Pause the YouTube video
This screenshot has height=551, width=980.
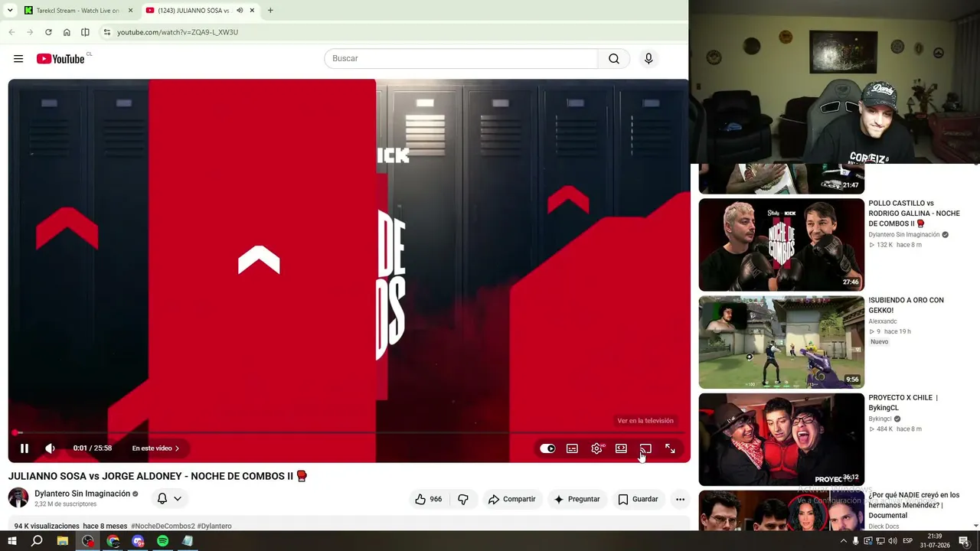(x=24, y=448)
